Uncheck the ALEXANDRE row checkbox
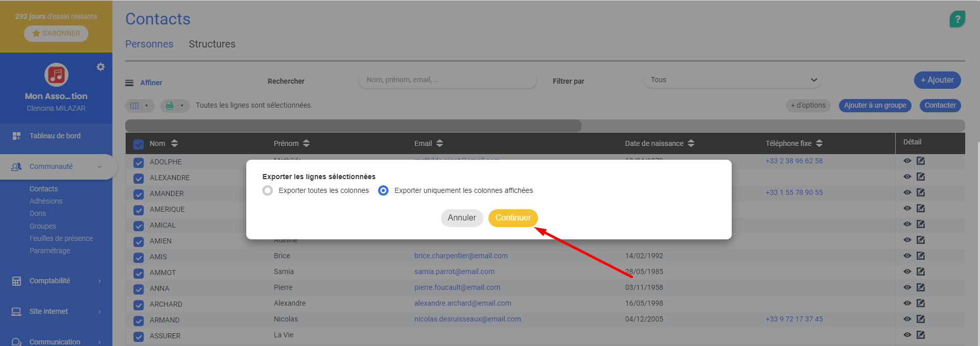The width and height of the screenshot is (980, 346). [x=138, y=179]
